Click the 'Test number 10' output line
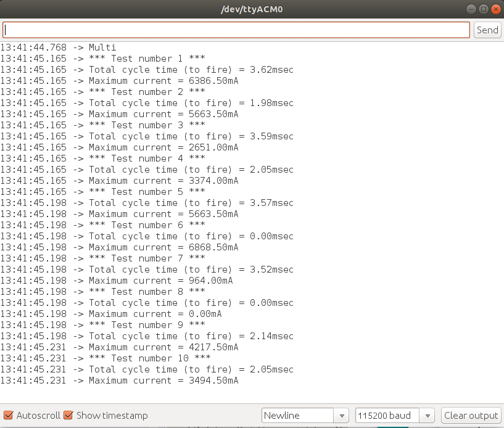504x428 pixels. (149, 358)
